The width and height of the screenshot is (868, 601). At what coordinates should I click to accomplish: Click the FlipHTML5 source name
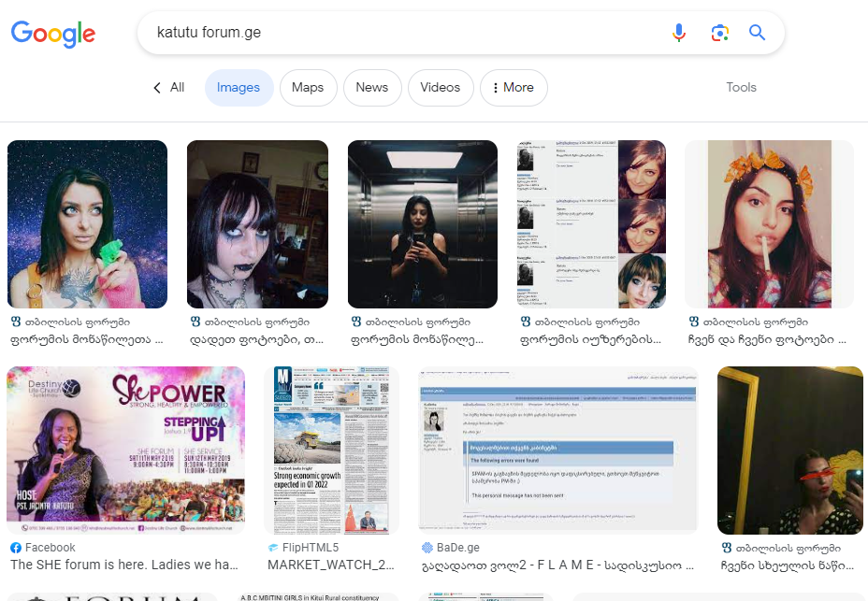click(311, 548)
